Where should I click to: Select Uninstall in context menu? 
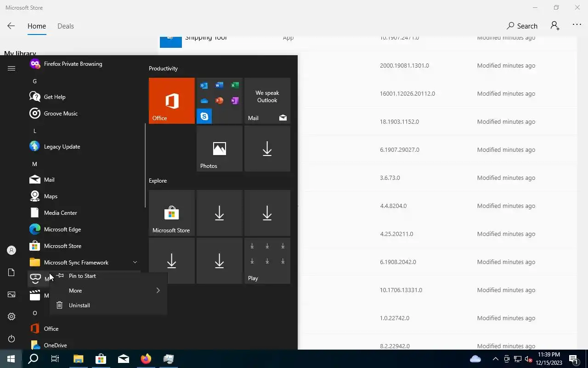click(x=108, y=305)
